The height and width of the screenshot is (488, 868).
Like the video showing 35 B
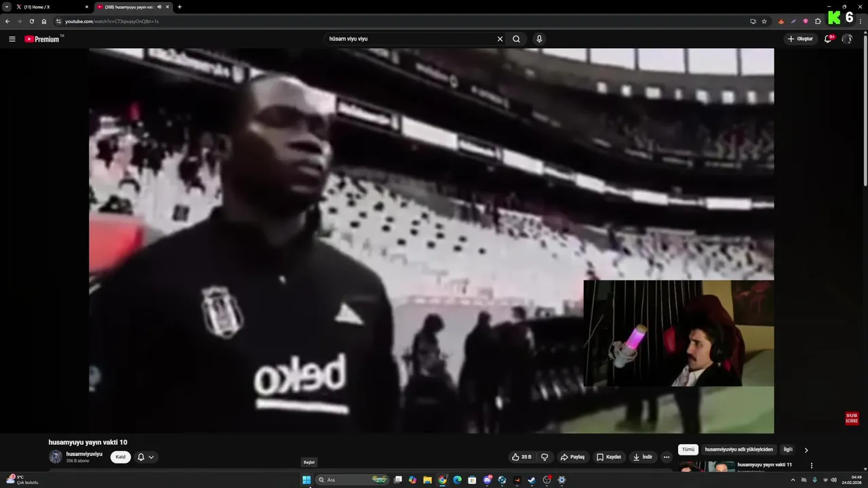(521, 457)
